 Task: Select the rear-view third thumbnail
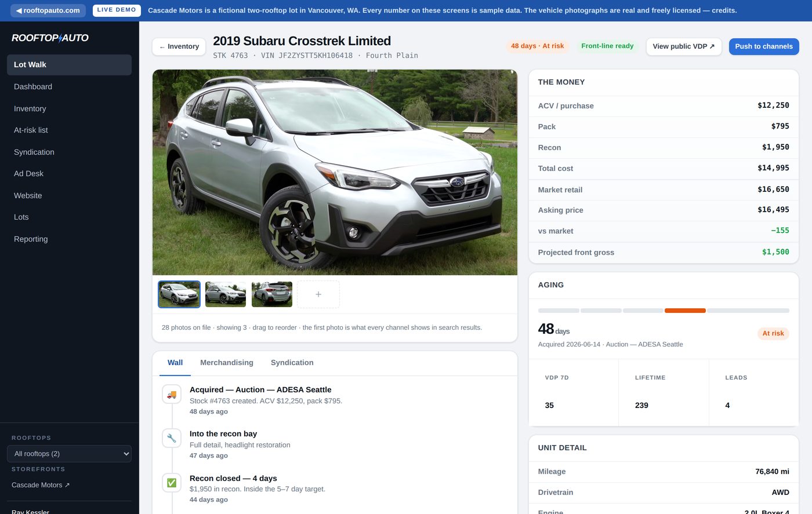(x=272, y=294)
